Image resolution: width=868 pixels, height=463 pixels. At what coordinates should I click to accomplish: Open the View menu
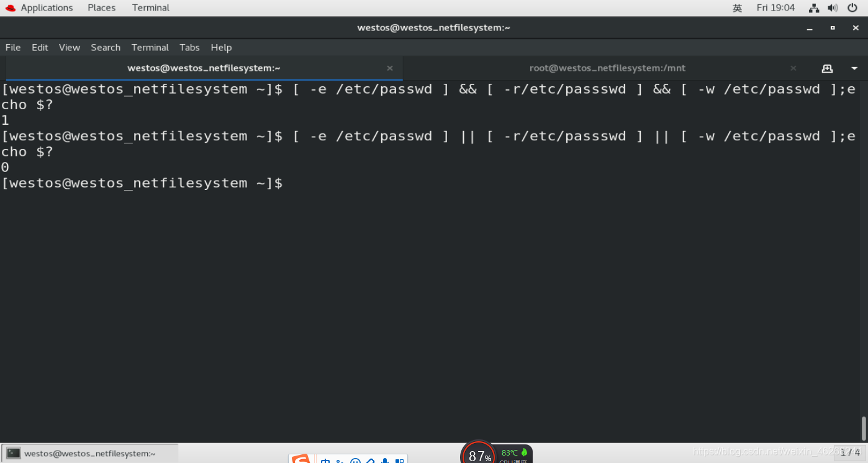(70, 47)
